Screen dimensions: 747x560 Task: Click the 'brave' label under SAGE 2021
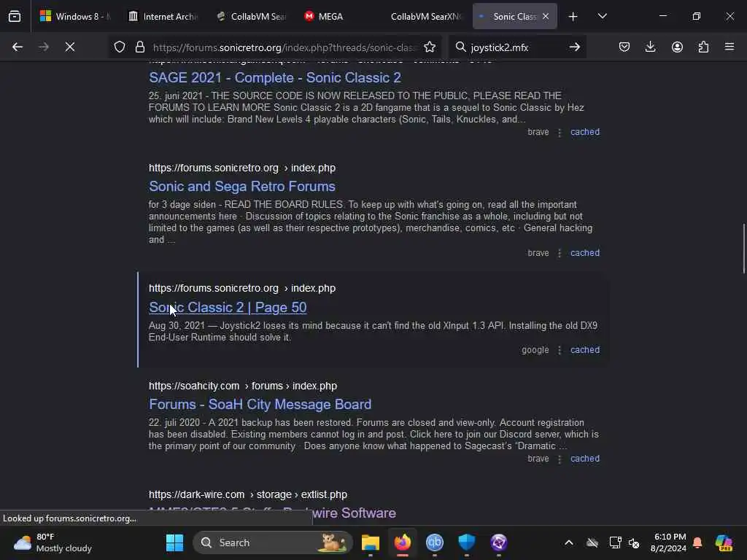tap(538, 132)
